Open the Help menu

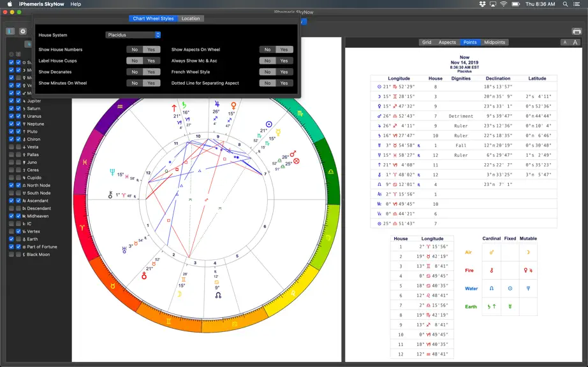(76, 4)
